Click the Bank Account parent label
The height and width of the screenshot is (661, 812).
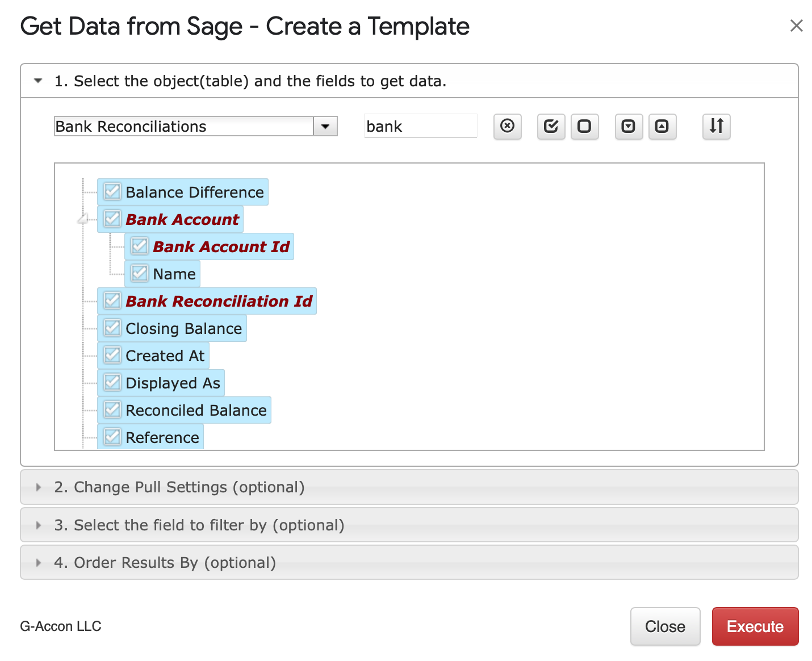click(182, 219)
